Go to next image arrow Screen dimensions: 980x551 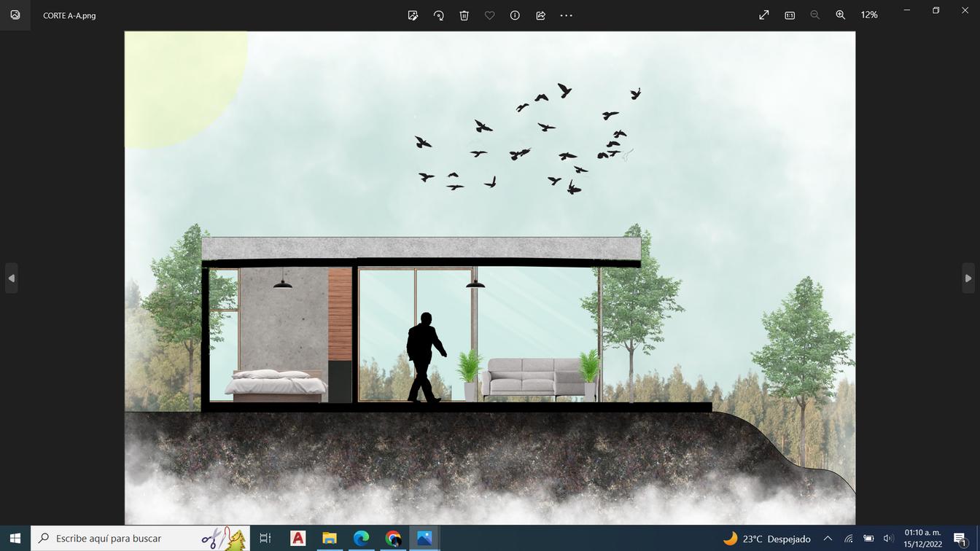968,278
